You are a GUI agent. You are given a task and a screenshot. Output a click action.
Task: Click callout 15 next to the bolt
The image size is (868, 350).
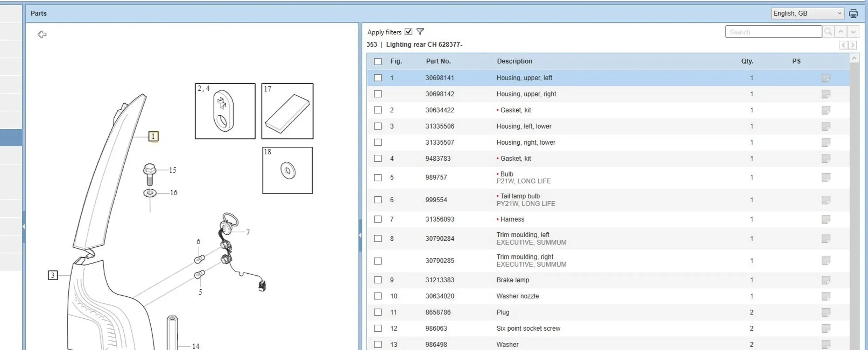click(x=173, y=170)
